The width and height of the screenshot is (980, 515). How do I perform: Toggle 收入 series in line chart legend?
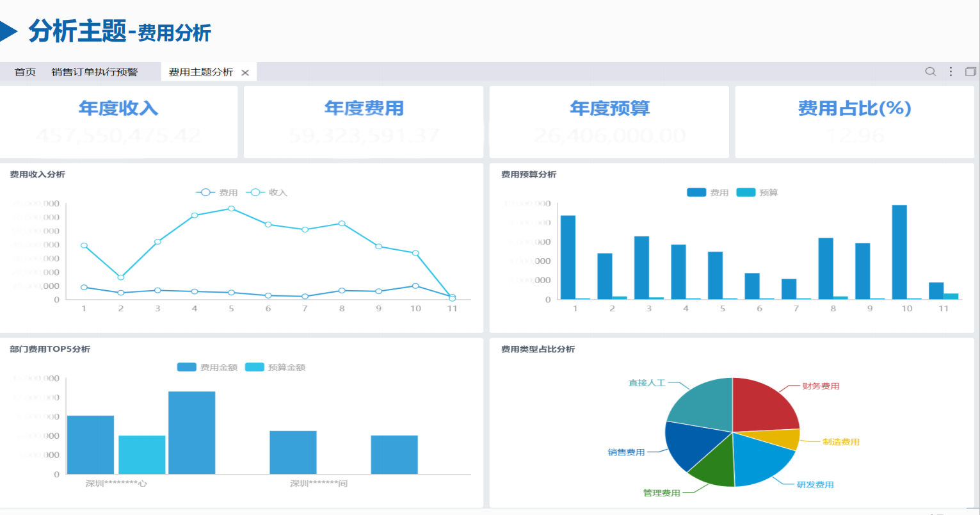266,192
